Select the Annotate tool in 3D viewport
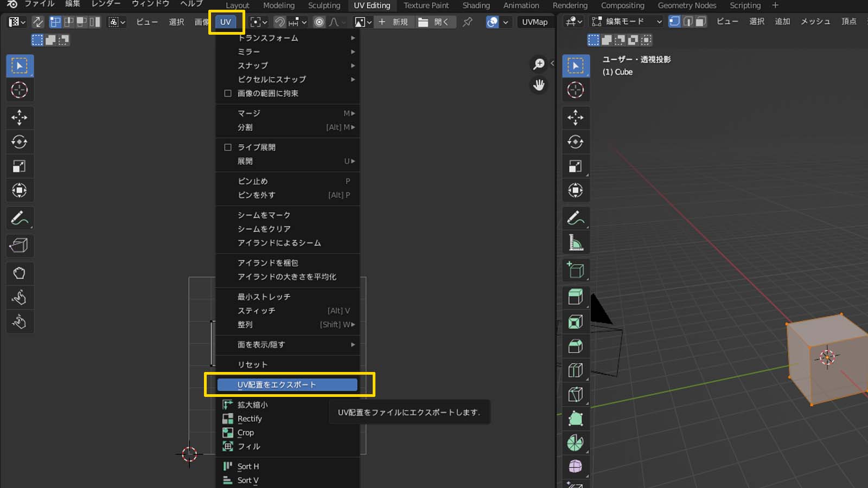 coord(576,218)
